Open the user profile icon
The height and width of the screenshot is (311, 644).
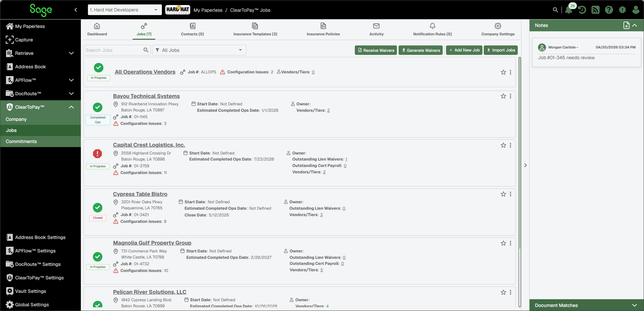(636, 10)
